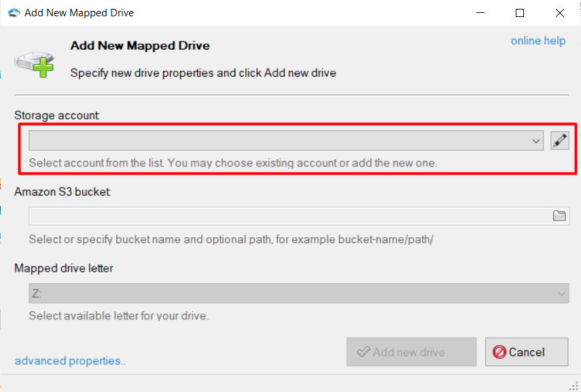The image size is (581, 392).
Task: Click the browse bucket folder icon
Action: 559,215
